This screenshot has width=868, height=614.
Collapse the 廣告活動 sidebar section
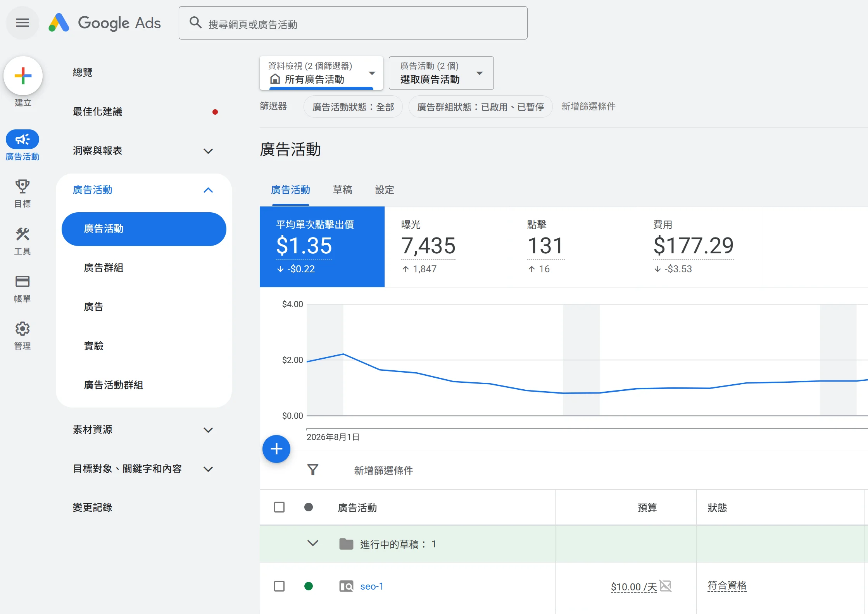(208, 190)
